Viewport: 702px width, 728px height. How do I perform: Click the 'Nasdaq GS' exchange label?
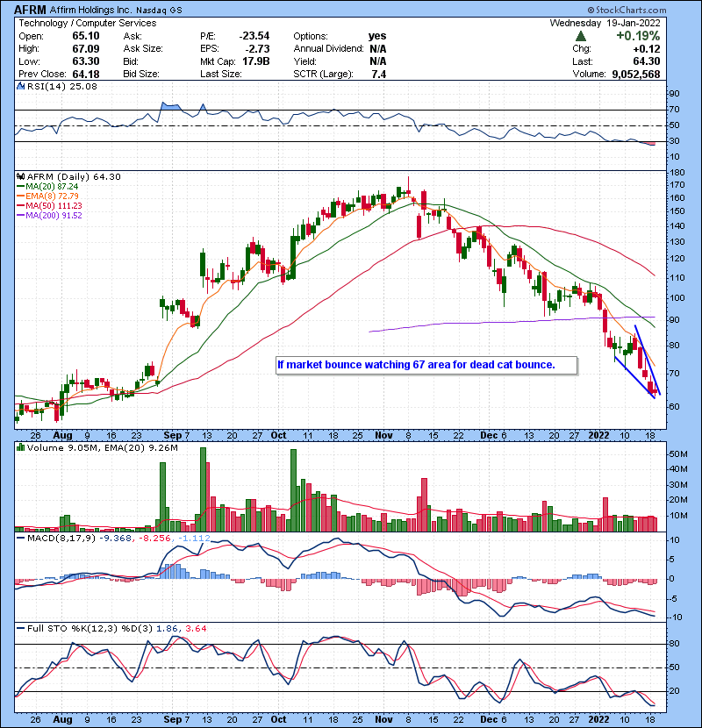point(159,11)
